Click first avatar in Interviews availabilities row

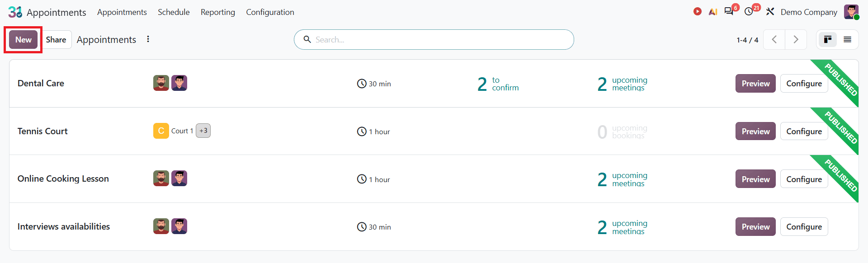click(161, 226)
